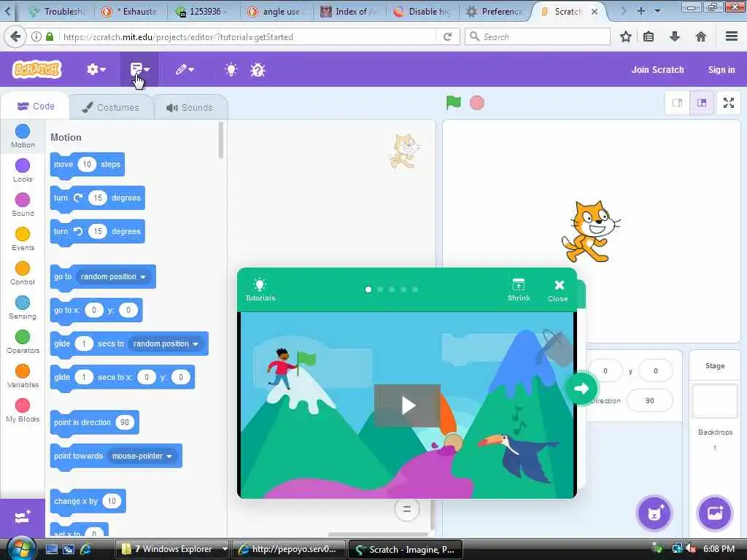
Task: Open the Edit pencil menu
Action: pyautogui.click(x=185, y=69)
